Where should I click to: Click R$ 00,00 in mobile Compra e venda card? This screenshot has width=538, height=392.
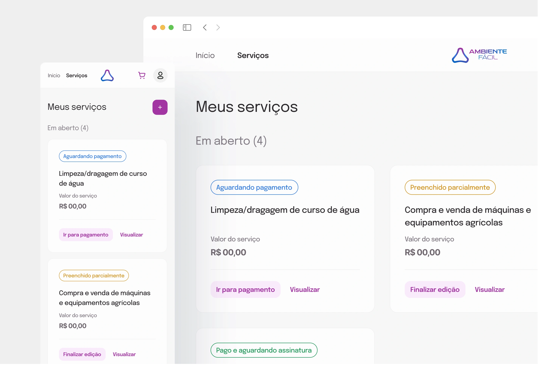point(73,326)
